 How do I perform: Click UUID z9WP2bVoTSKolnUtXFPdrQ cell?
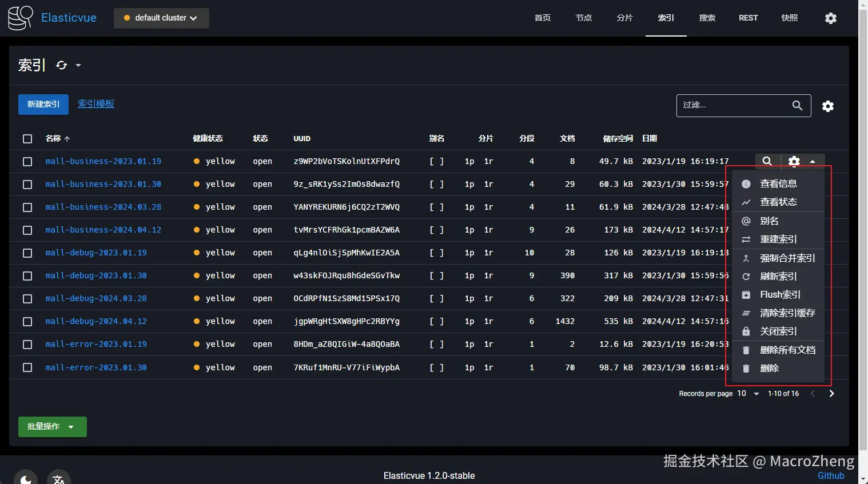pyautogui.click(x=347, y=161)
